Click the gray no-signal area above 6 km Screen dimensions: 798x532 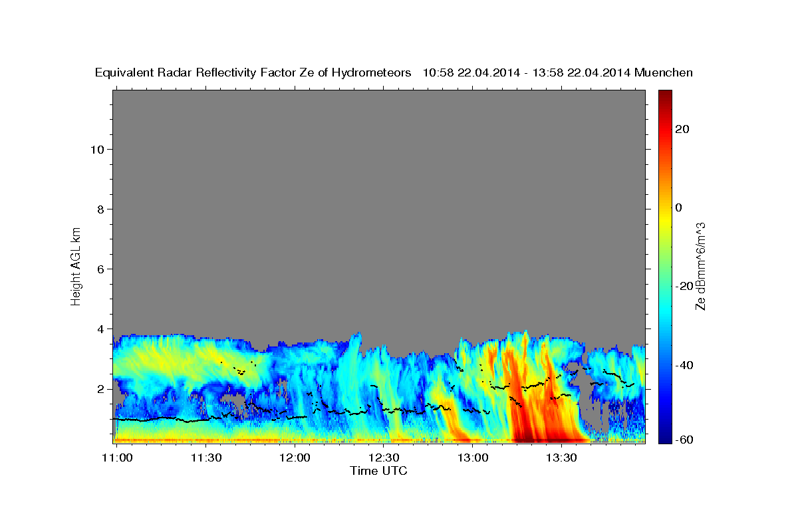(378, 180)
